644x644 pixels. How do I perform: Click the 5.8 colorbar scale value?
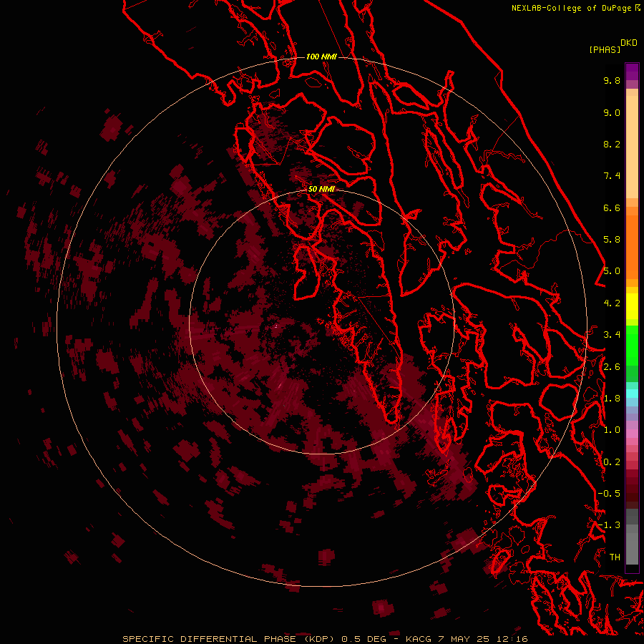[612, 240]
